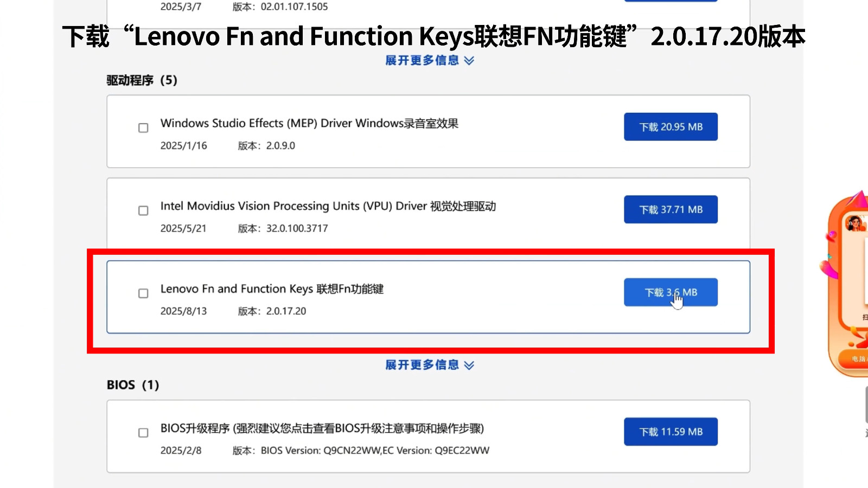Viewport: 868px width, 488px height.
Task: Click the chevron beside the upper 展开更多信息
Action: click(x=469, y=61)
